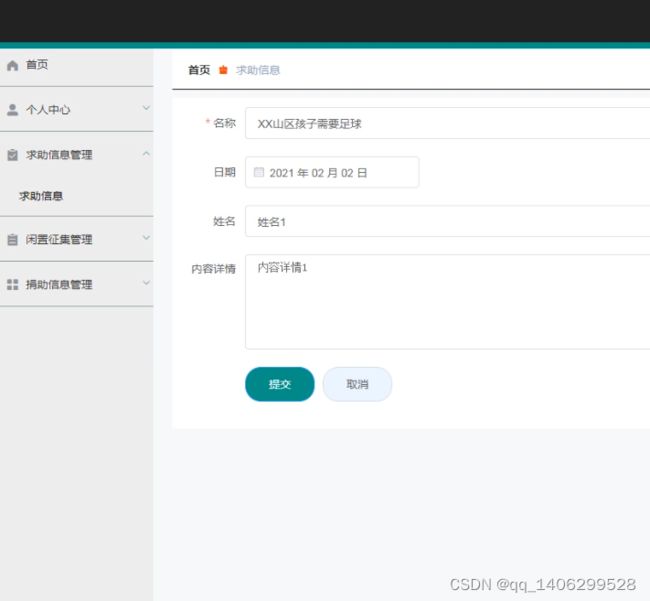
Task: Open the calendar icon in 日期 field
Action: point(259,172)
